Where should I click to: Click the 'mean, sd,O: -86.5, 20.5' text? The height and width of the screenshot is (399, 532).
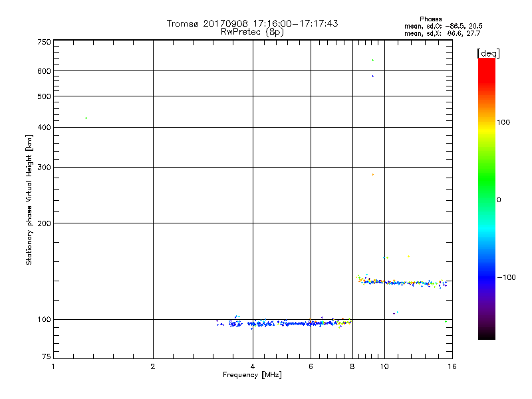[443, 26]
